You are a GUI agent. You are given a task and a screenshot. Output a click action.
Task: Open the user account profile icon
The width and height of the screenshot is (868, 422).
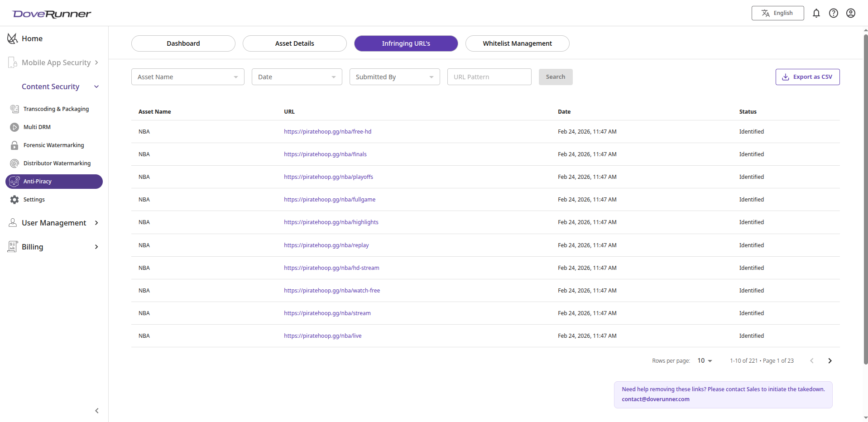coord(850,13)
